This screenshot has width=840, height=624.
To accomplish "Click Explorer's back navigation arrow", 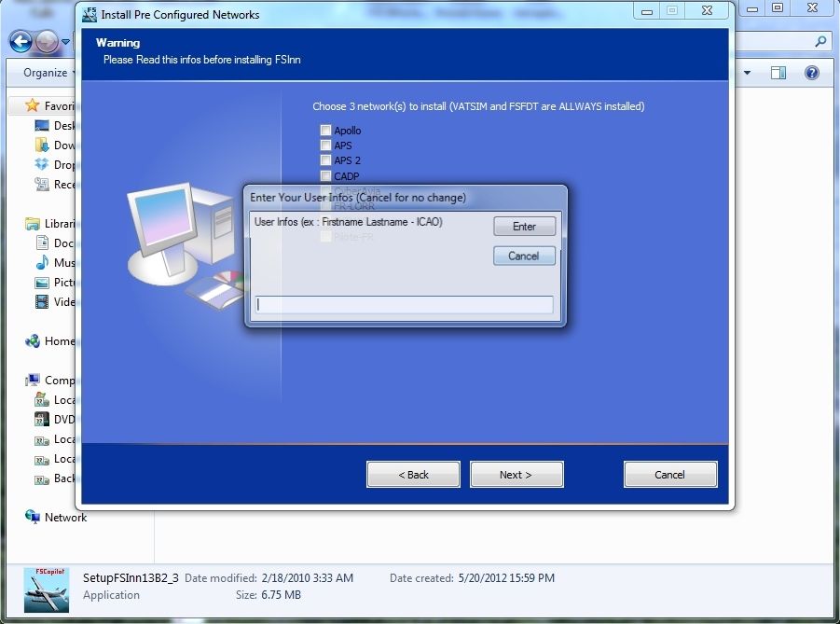I will pos(21,41).
